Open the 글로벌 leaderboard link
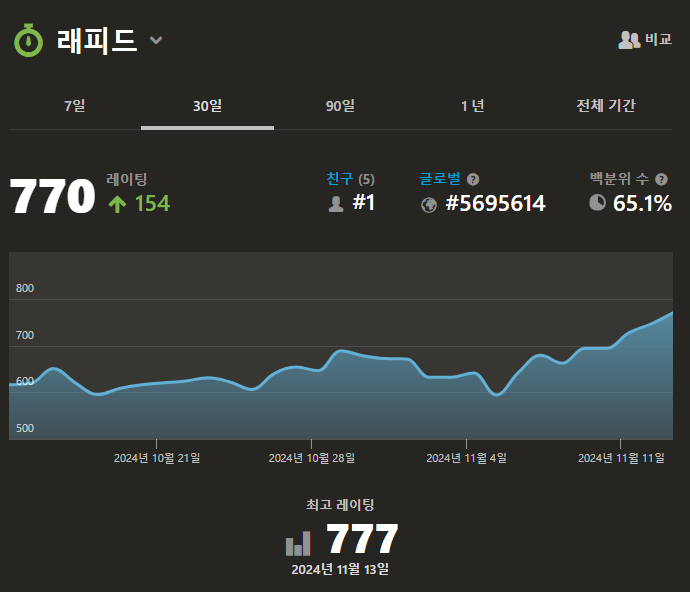Image resolution: width=690 pixels, height=592 pixels. (440, 179)
